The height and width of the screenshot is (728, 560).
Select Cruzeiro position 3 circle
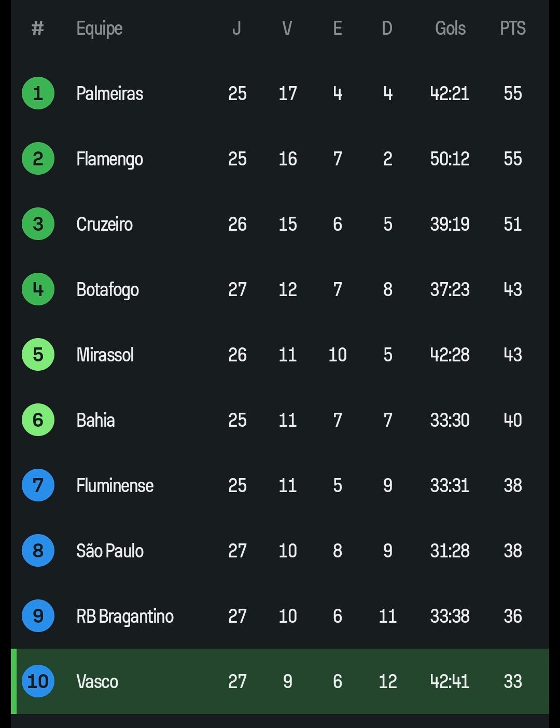(x=38, y=224)
